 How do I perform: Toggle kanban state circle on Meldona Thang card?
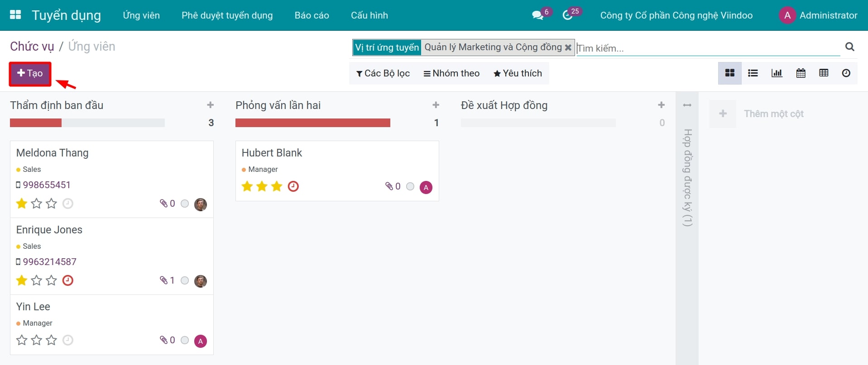coord(185,204)
